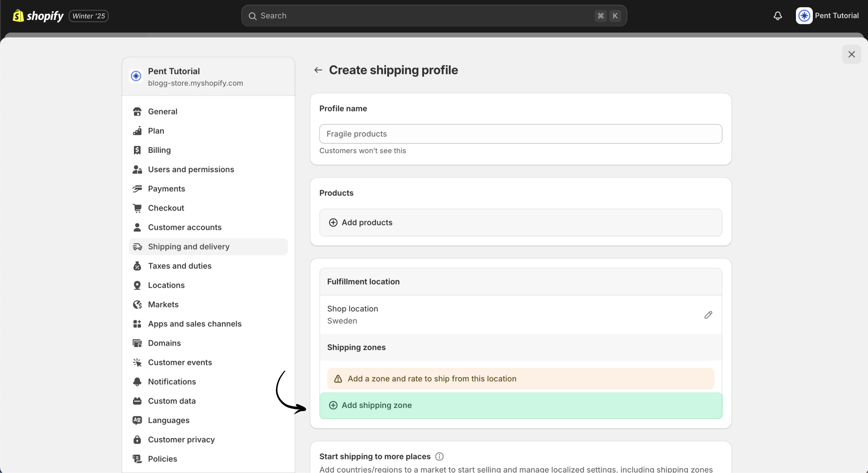The width and height of the screenshot is (868, 473).
Task: Click the Profile name input field
Action: tap(520, 134)
